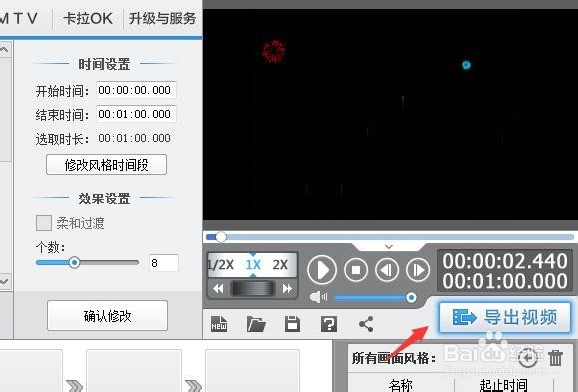Click the 导出视频 export video button
The width and height of the screenshot is (578, 392).
coord(505,317)
